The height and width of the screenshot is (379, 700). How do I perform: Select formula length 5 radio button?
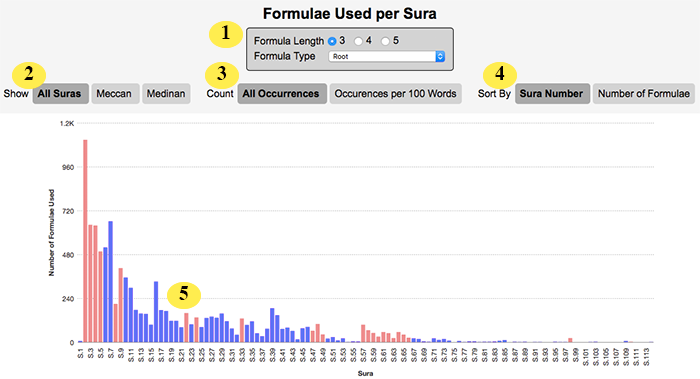point(385,41)
